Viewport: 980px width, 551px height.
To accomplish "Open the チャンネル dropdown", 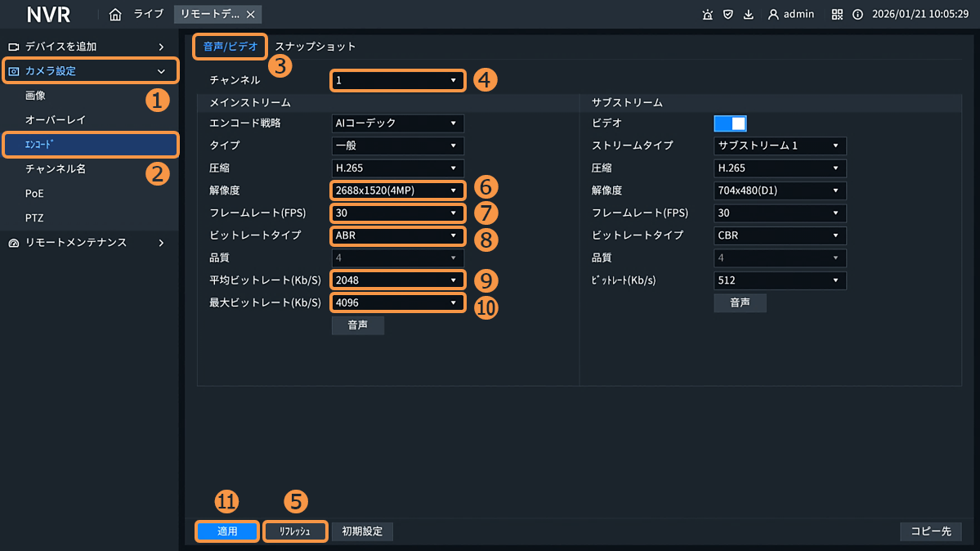I will pos(397,80).
